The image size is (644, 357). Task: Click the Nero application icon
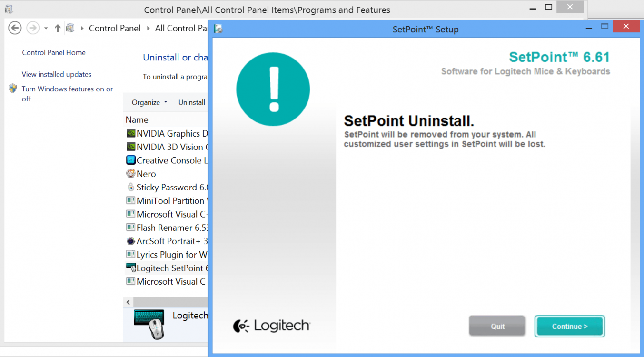130,174
